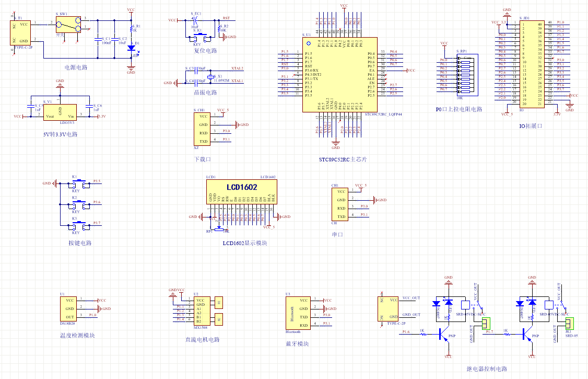Viewport: 588px width, 379px height.
Task: Click the 蓝牙模块 caption text
Action: click(x=297, y=344)
